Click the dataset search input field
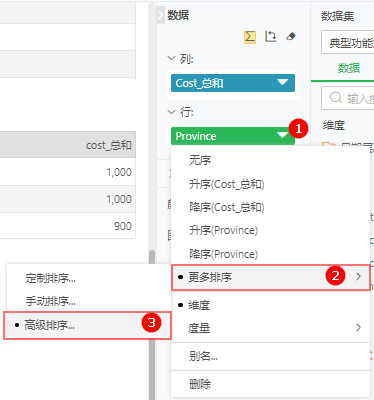 click(348, 98)
